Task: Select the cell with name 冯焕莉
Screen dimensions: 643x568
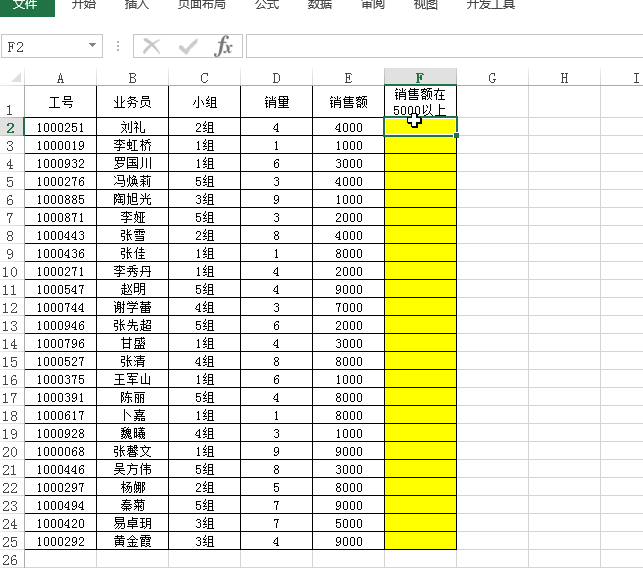Action: click(132, 181)
